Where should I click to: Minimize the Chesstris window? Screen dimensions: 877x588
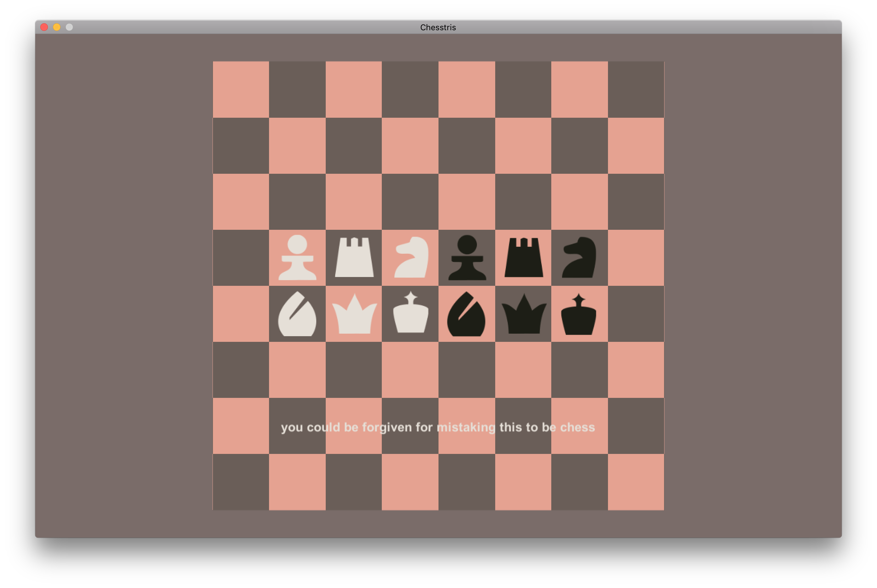(x=57, y=27)
